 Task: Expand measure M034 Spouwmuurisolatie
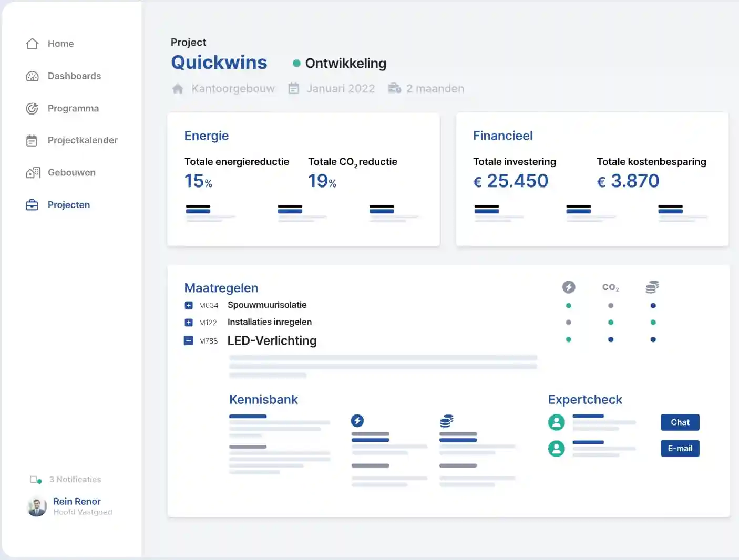pos(189,305)
